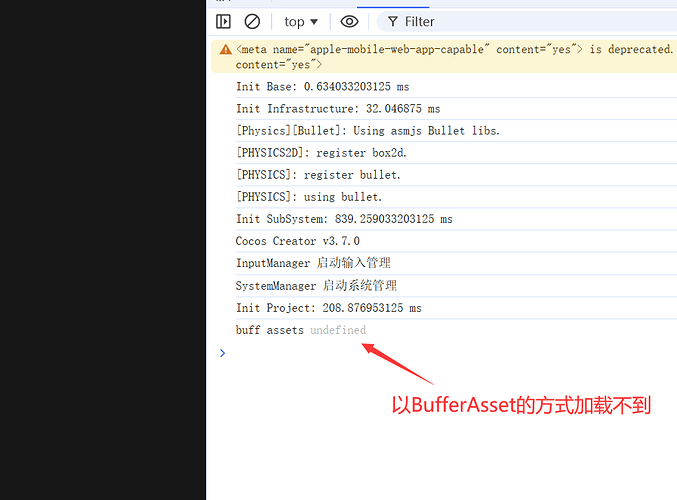This screenshot has height=500, width=677.
Task: Click the 'Init Base' log entry
Action: click(322, 87)
